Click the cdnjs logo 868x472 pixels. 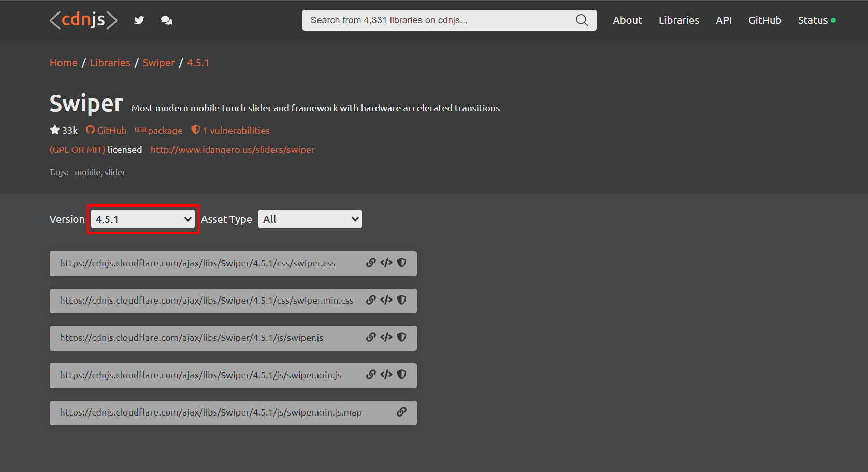(x=83, y=20)
